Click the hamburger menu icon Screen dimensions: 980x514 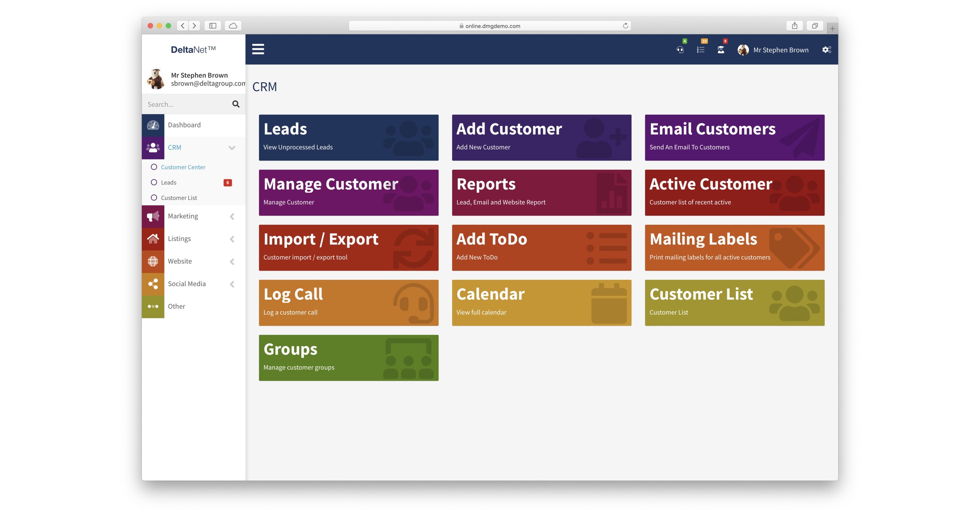(x=258, y=49)
